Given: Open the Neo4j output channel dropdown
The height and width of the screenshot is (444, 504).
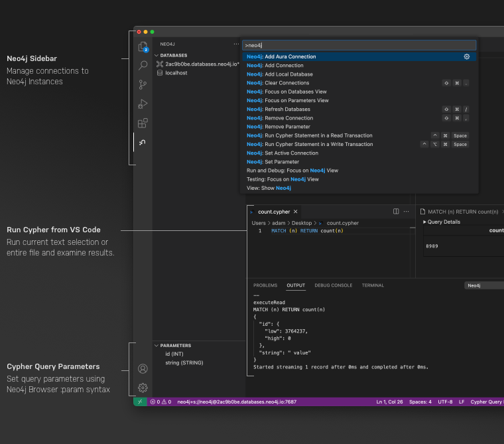Looking at the screenshot, I should coord(484,285).
